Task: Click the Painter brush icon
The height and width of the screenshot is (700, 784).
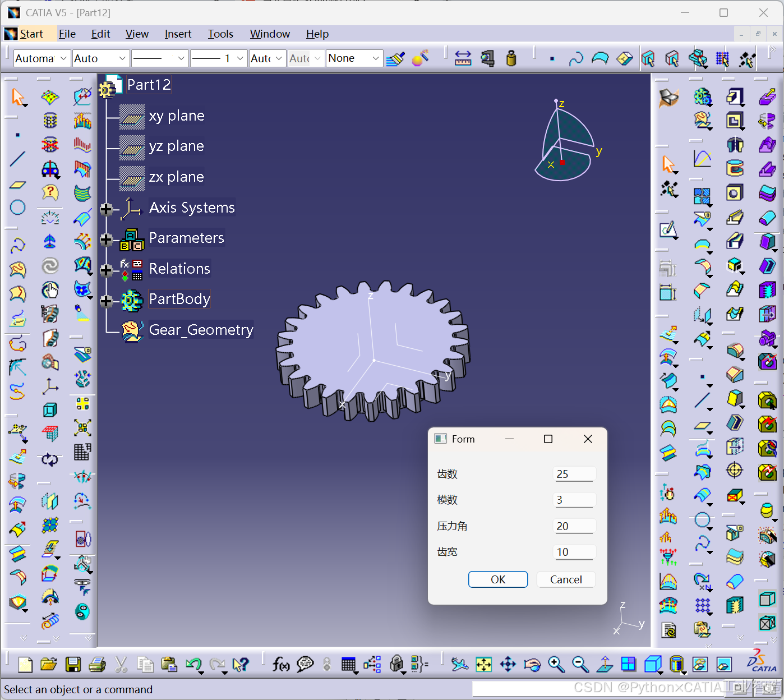Action: [x=395, y=58]
